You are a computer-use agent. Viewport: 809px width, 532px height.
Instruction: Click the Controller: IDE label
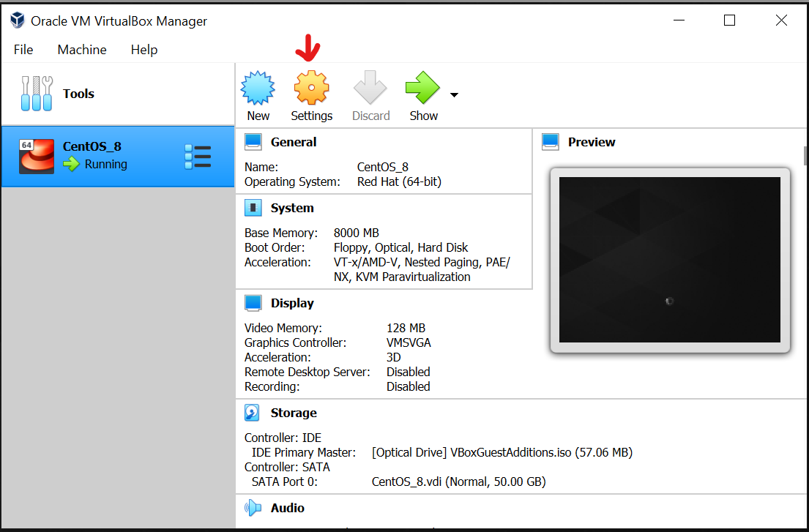coord(283,438)
